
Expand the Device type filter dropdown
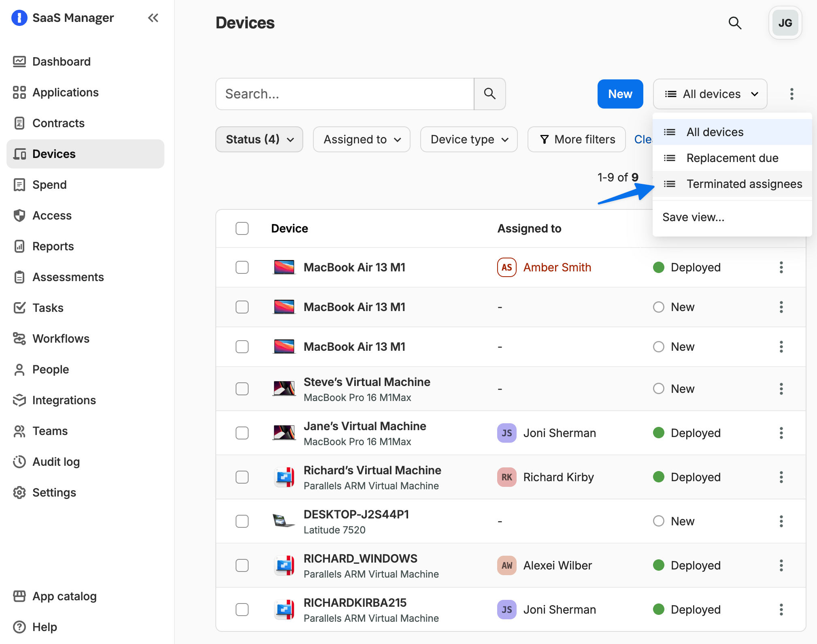469,139
